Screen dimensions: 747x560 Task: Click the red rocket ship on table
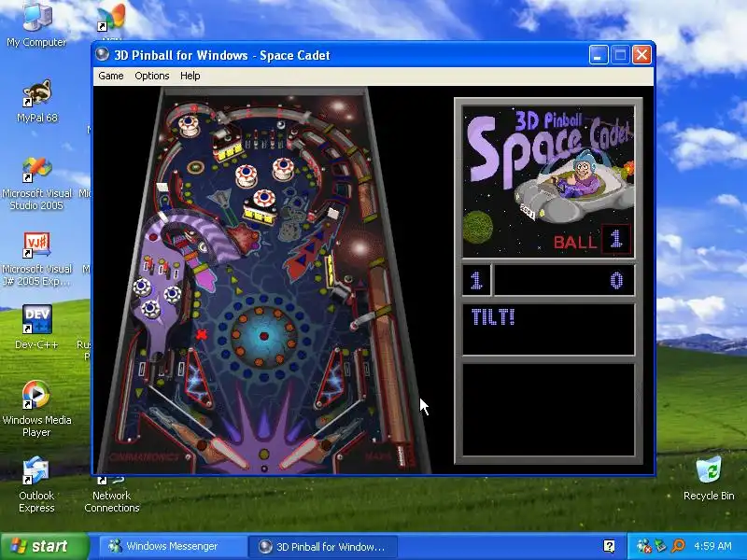point(309,250)
